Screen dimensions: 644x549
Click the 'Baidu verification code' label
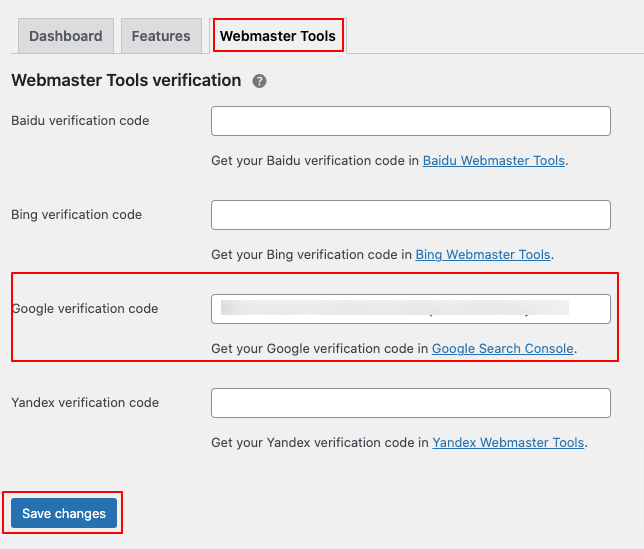[80, 121]
